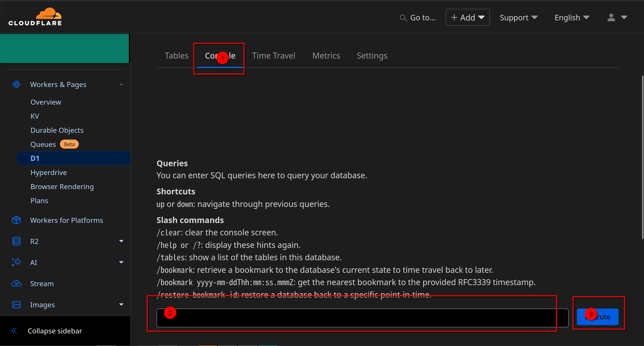Click the Workers & Pages diamond icon
This screenshot has height=346, width=644.
[16, 84]
